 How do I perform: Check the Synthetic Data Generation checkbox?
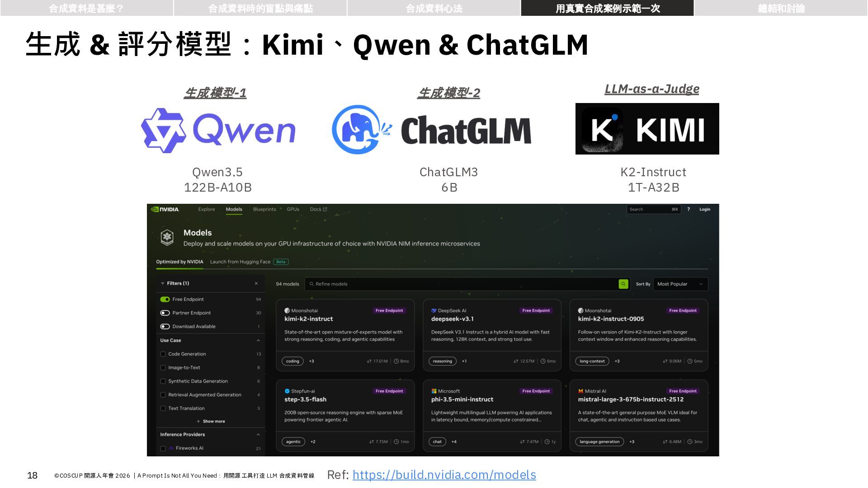pos(163,381)
